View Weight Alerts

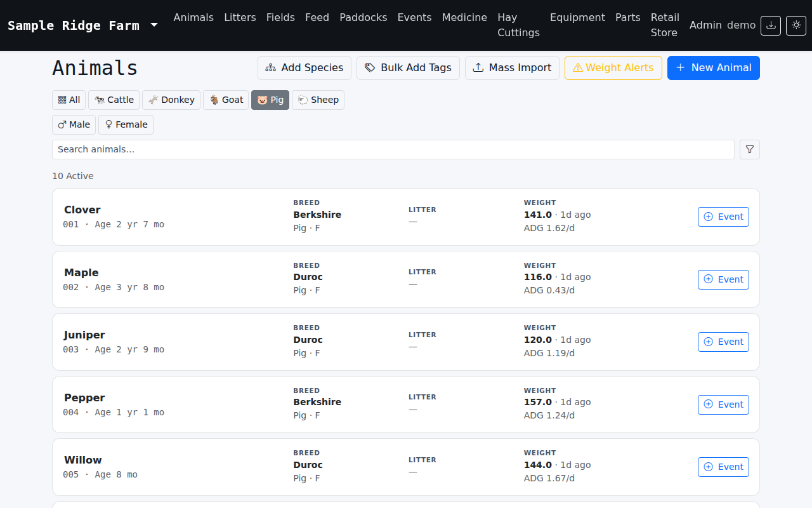(613, 68)
